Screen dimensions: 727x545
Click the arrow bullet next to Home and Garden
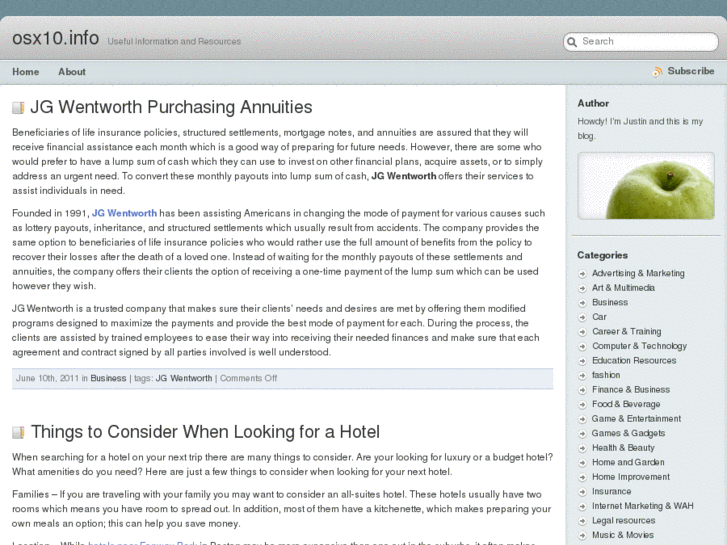[x=582, y=462]
